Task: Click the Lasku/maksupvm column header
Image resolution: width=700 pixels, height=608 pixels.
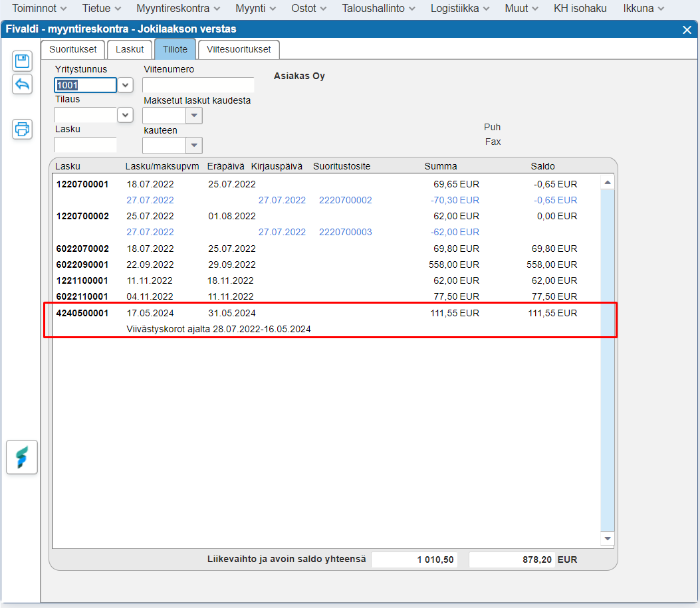Action: coord(162,166)
